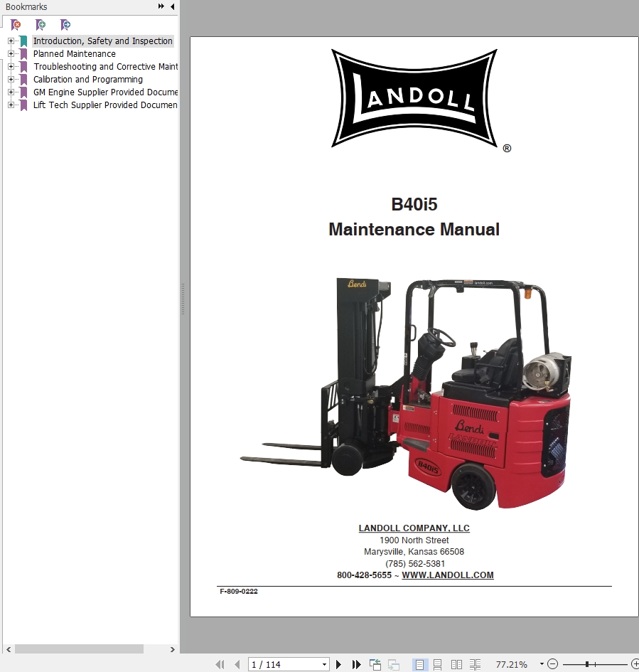Click the panel splitter grip handle
The width and height of the screenshot is (639, 672).
click(x=183, y=299)
